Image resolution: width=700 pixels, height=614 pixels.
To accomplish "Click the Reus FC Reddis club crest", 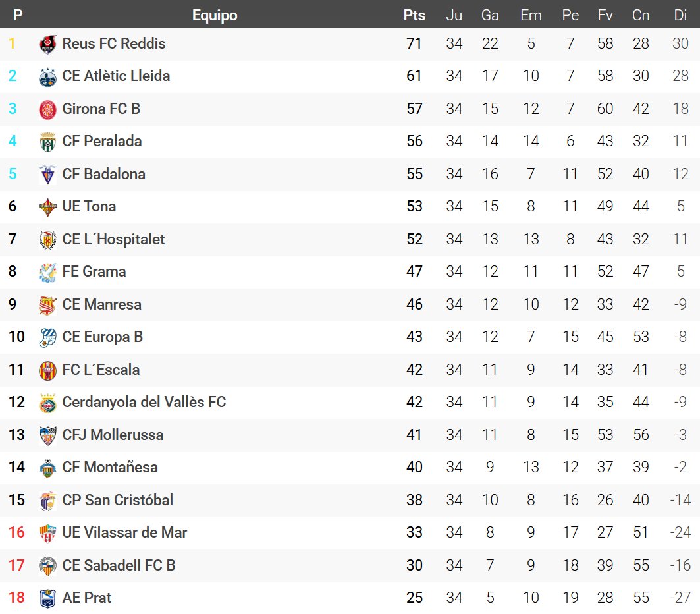I will click(48, 44).
